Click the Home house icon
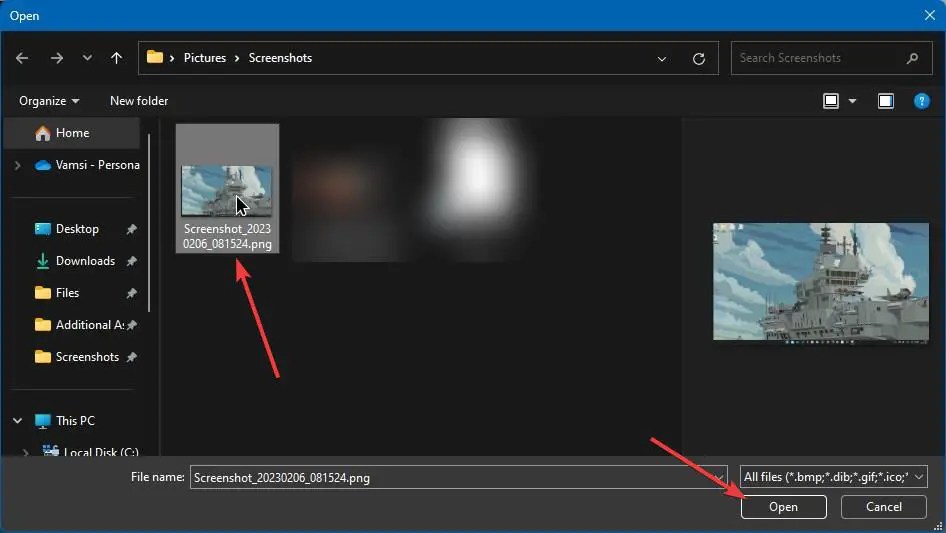 (x=42, y=133)
